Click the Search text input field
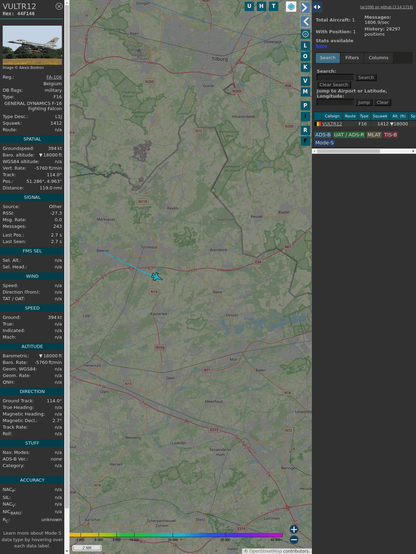This screenshot has width=416, height=554. click(335, 77)
